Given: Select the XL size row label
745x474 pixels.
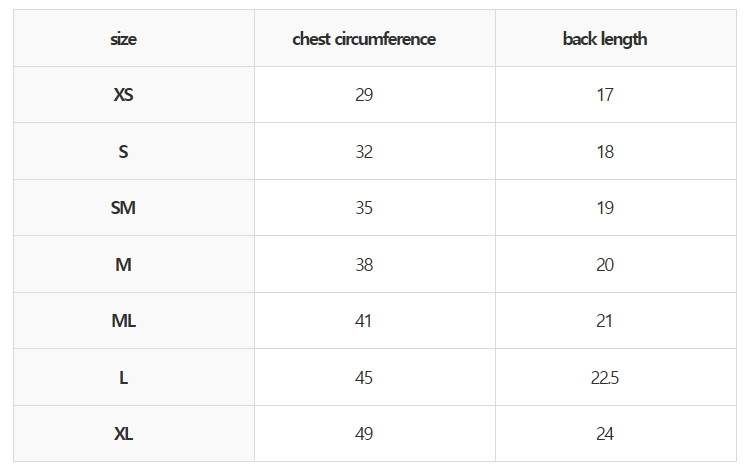Looking at the screenshot, I should coord(124,434).
